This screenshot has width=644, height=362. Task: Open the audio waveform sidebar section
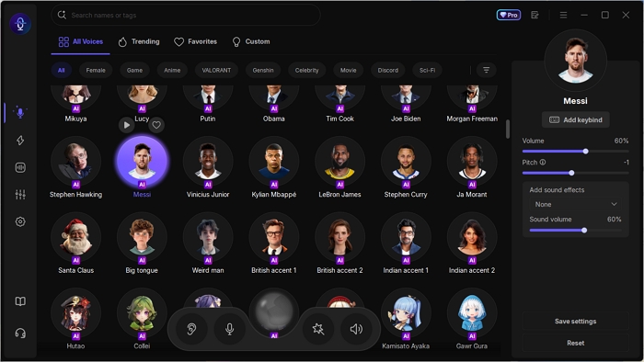click(x=20, y=167)
